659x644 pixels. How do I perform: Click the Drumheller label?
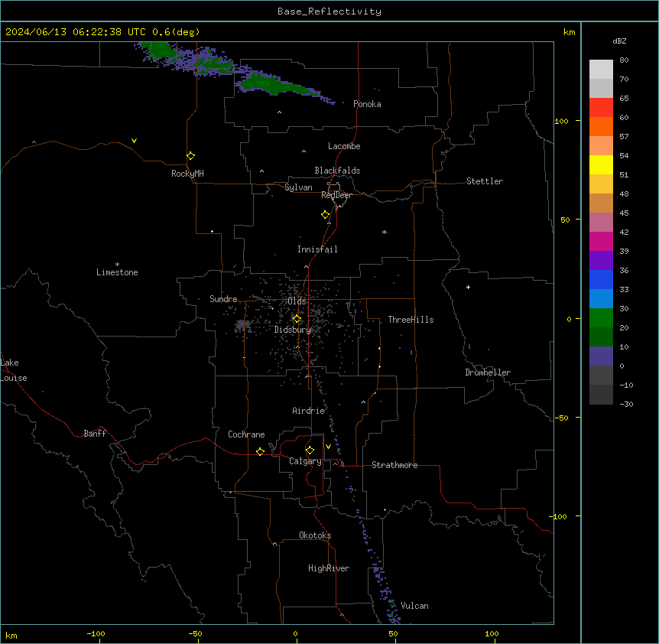488,372
